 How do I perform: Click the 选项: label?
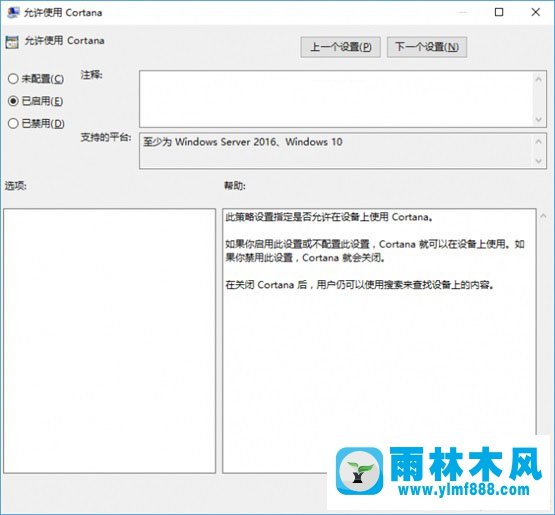[x=16, y=185]
